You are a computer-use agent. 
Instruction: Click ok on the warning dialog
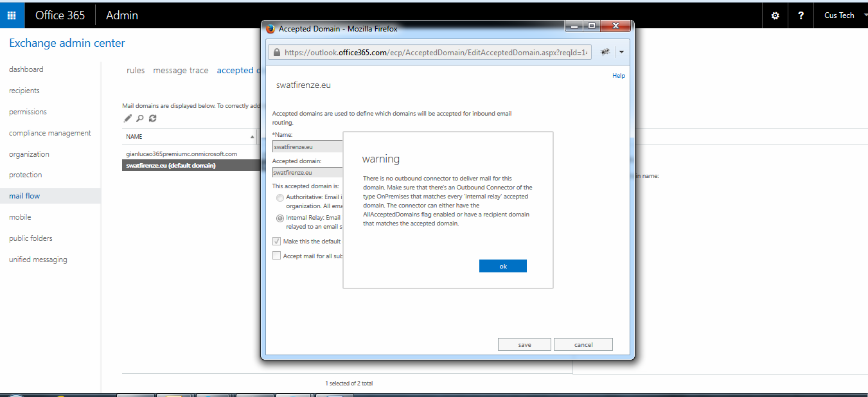click(x=503, y=266)
